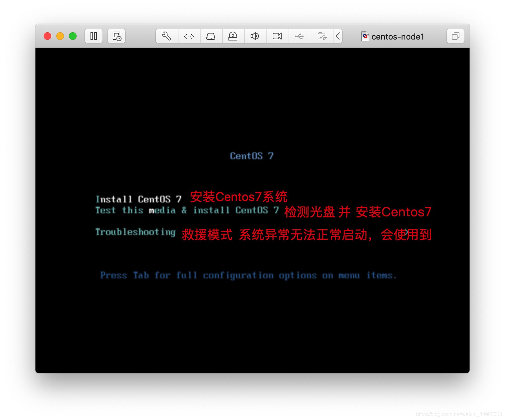Open the CD/DVD drive device icon
505x420 pixels.
[233, 36]
